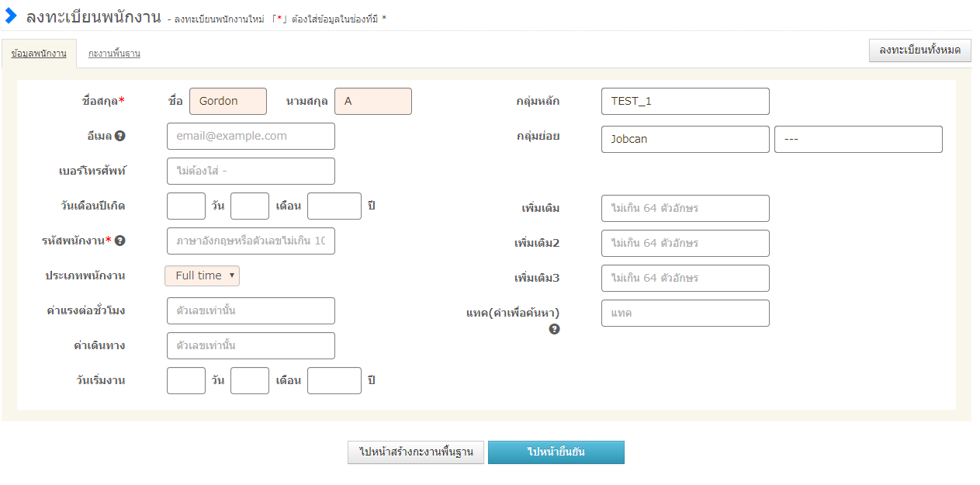Click the help icon beside รหัสพนักงาน
980x485 pixels.
tap(120, 241)
